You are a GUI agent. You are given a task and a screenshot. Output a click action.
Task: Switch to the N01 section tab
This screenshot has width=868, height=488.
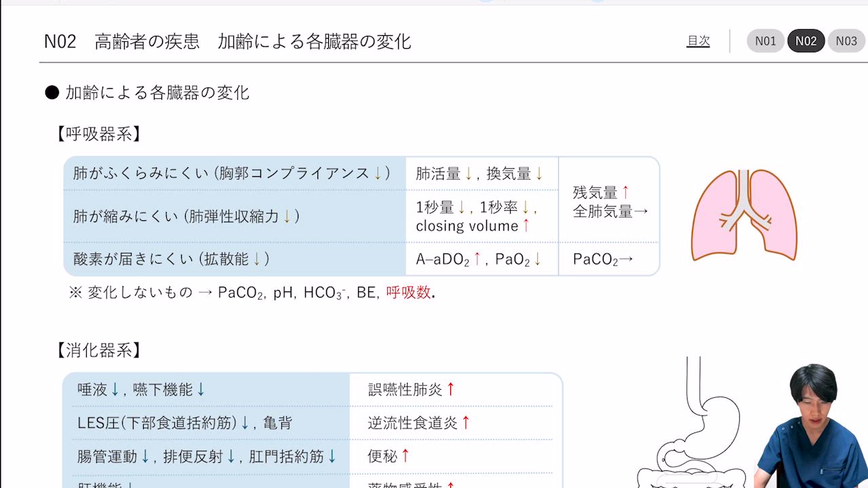(x=765, y=41)
